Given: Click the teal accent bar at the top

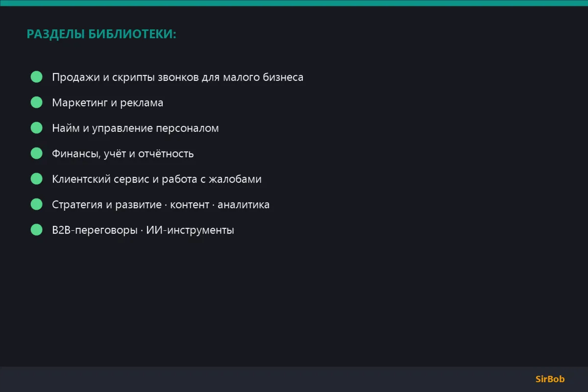Looking at the screenshot, I should click(294, 3).
